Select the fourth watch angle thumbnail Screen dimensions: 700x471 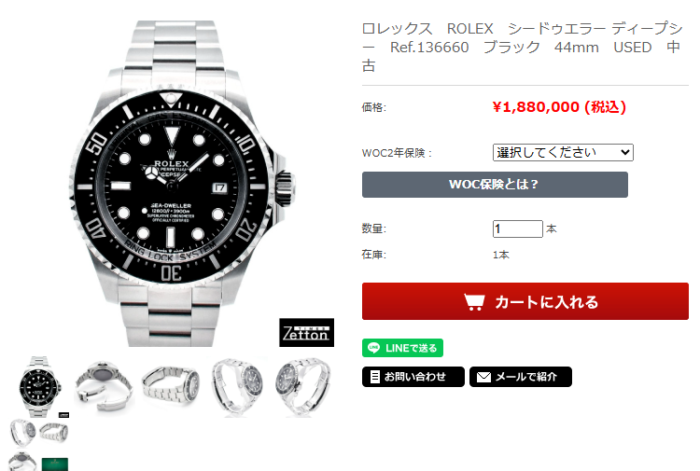[x=237, y=387]
